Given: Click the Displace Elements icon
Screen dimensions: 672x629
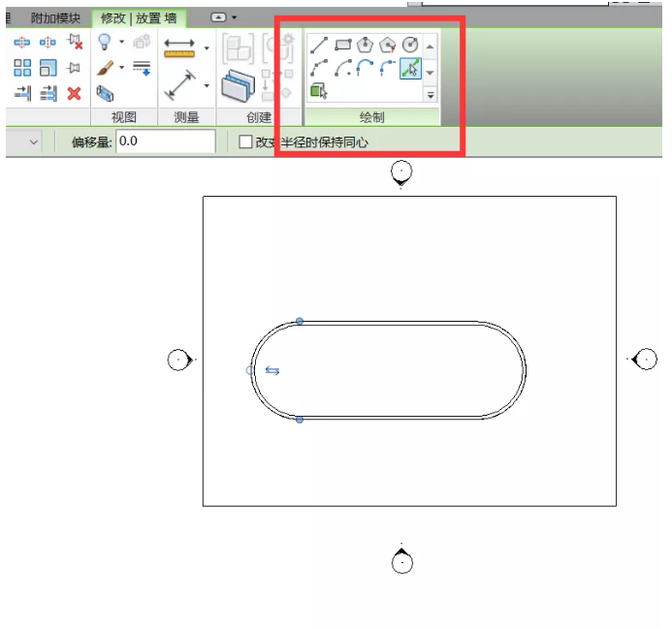Looking at the screenshot, I should [x=142, y=42].
